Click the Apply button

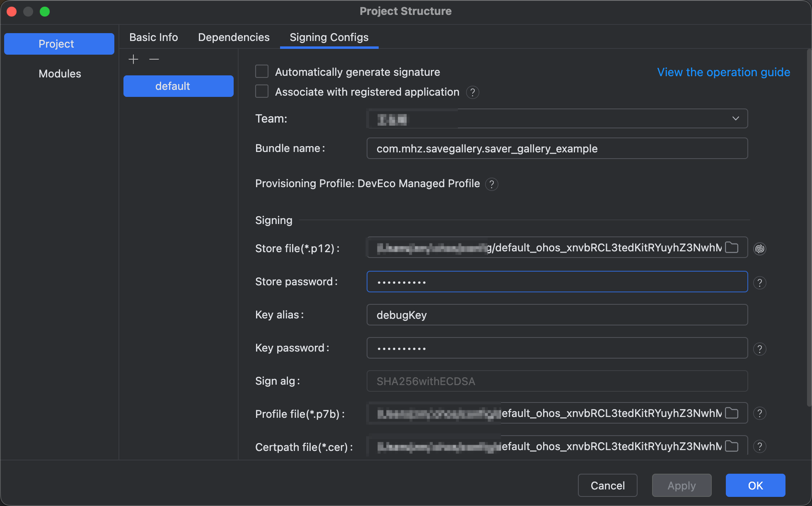pos(681,485)
